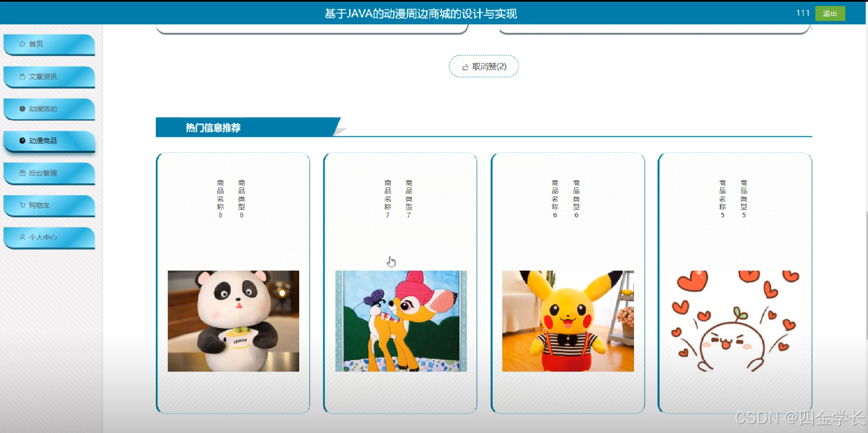
Task: Click the 热门信息推荐 section heading
Action: (x=213, y=128)
